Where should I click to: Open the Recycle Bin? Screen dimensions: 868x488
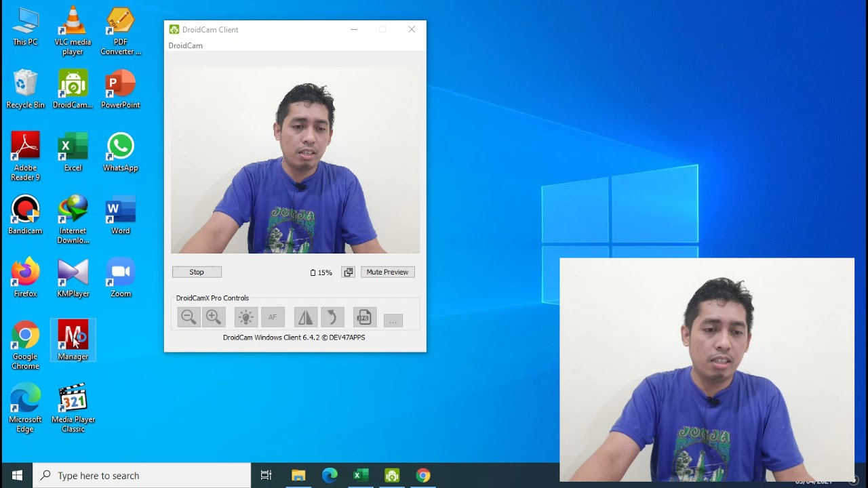(x=25, y=89)
